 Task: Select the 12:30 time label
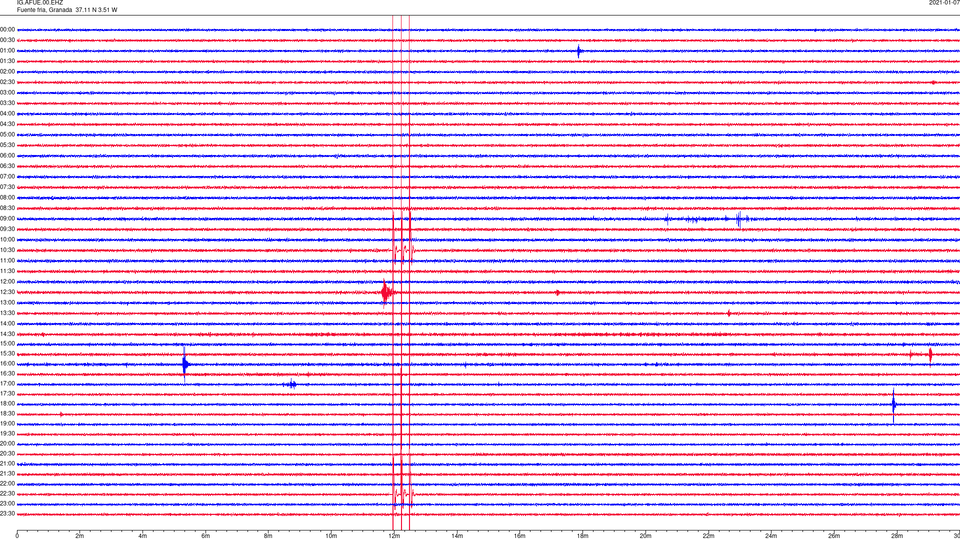point(8,292)
